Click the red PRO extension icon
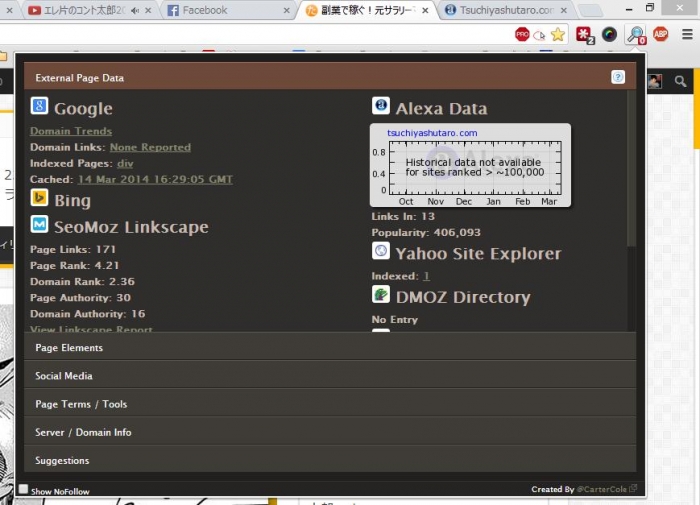 522,34
